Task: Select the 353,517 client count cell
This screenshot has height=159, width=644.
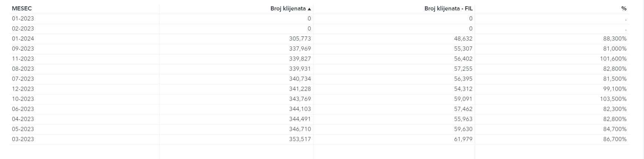Action: click(x=300, y=139)
